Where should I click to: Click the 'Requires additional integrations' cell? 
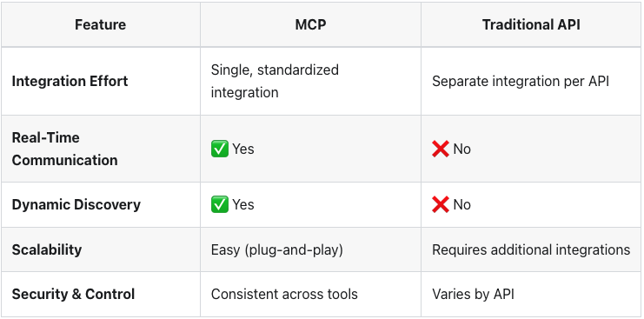[x=531, y=249]
